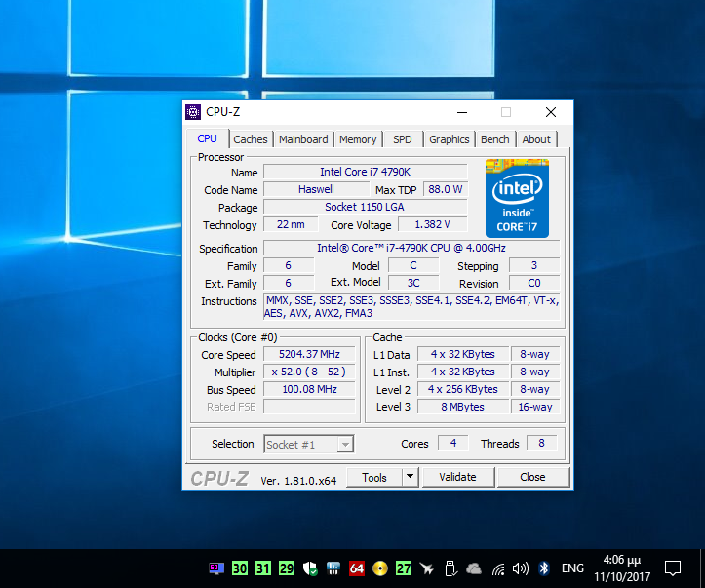This screenshot has height=588, width=705.
Task: Click the Tools button
Action: 374,477
